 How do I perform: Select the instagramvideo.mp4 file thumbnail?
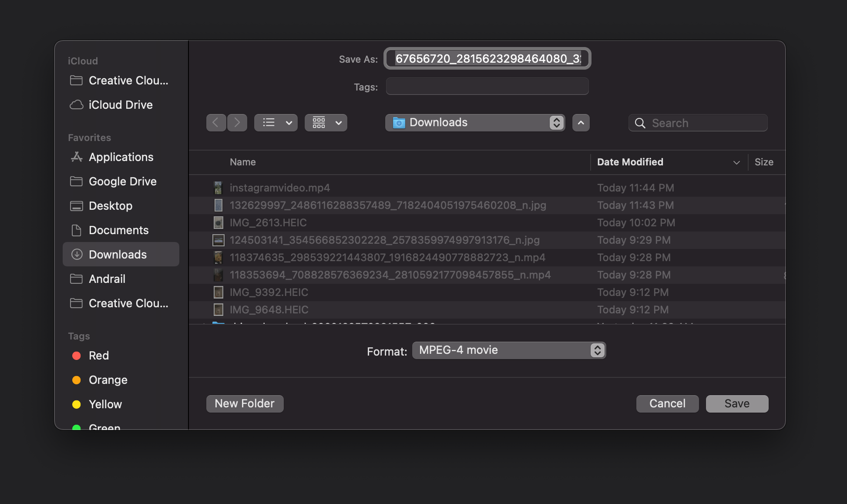pyautogui.click(x=218, y=188)
